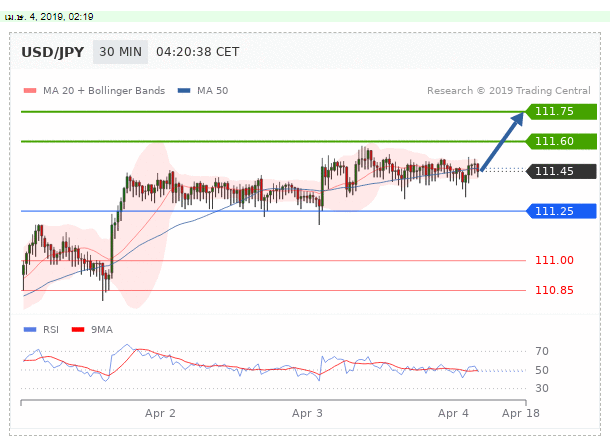Click the RSI 50 level label
The image size is (610, 441).
point(542,370)
